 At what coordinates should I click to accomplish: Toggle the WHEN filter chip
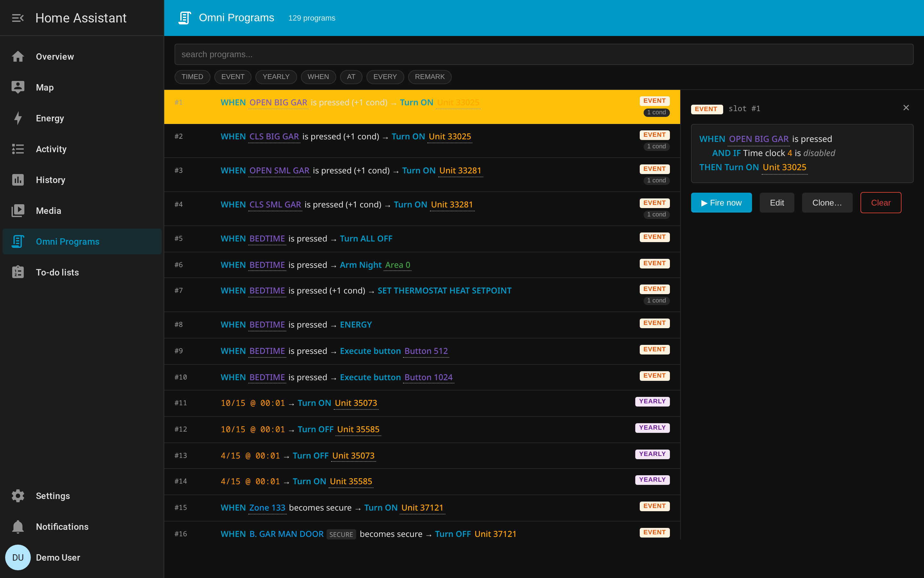(x=319, y=77)
